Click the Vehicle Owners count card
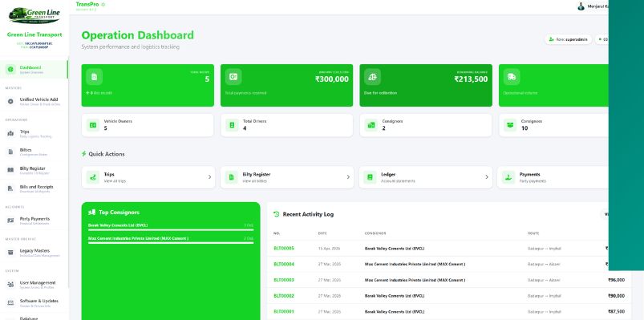Image resolution: width=644 pixels, height=320 pixels. click(148, 125)
